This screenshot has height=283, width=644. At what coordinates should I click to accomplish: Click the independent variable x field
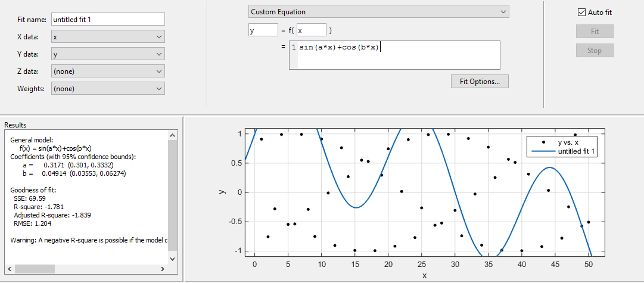[x=312, y=30]
